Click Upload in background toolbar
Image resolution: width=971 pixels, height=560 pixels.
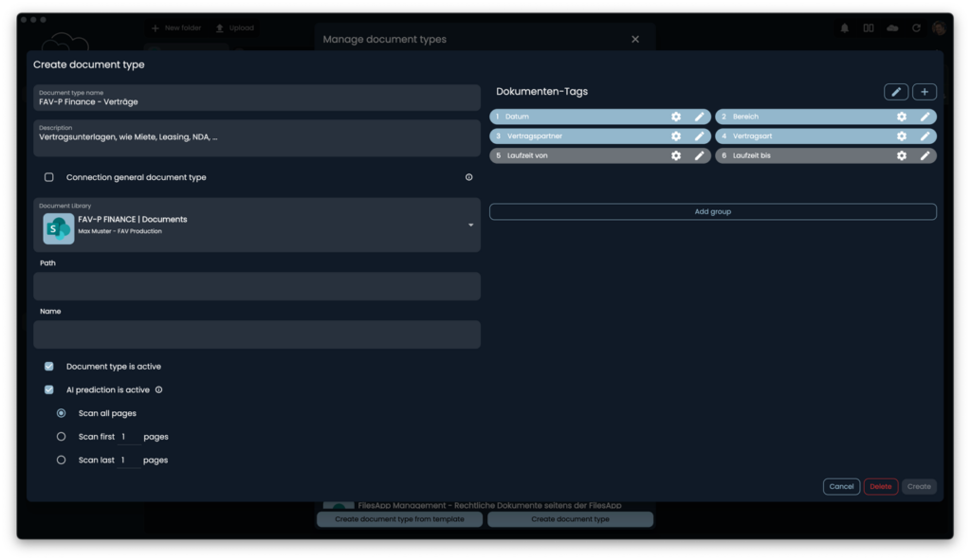pyautogui.click(x=235, y=27)
